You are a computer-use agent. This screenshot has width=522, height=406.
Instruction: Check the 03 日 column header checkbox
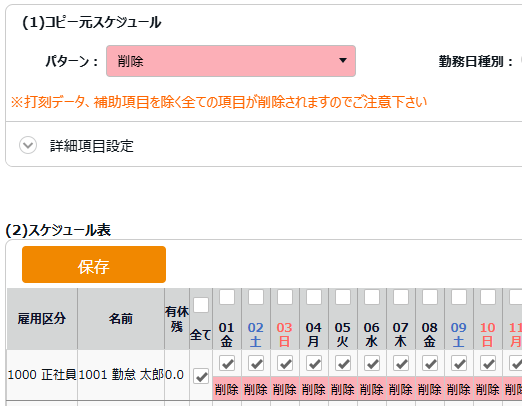point(285,297)
